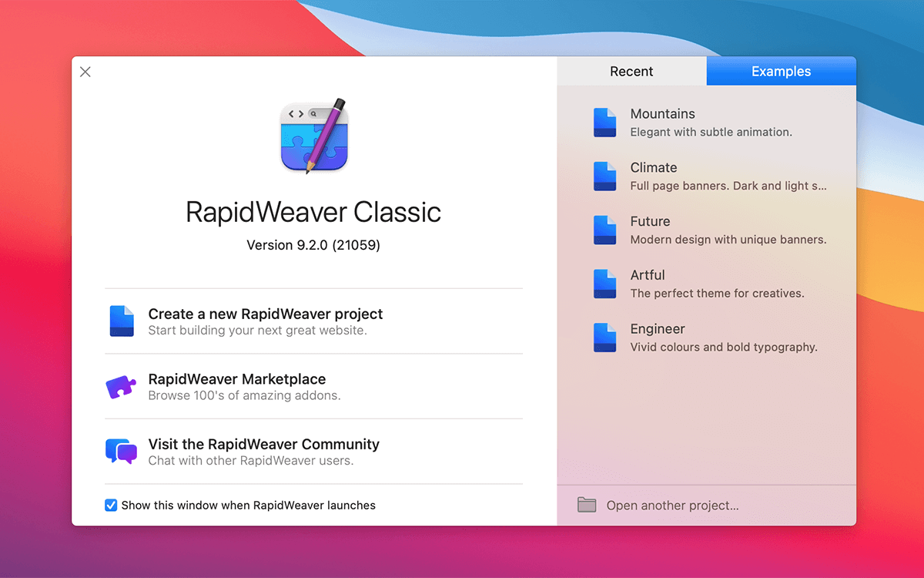Click "Browse 100's of amazing addons." subtitle
924x578 pixels.
(244, 395)
